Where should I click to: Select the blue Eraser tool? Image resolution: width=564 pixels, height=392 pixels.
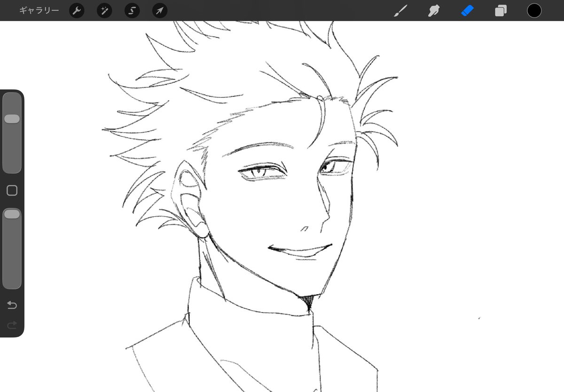pos(467,11)
